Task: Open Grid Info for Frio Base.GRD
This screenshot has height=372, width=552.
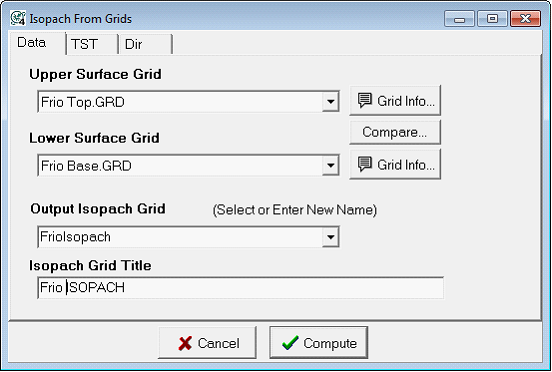Action: click(395, 164)
